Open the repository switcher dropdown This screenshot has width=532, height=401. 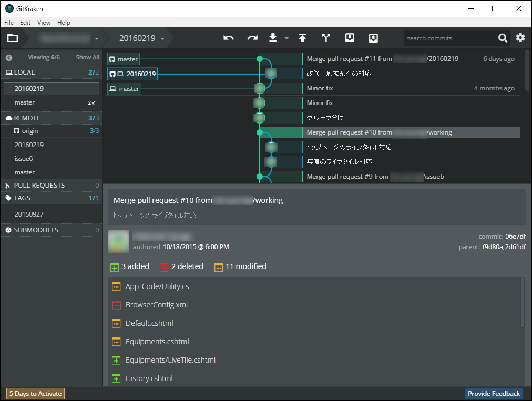[96, 38]
